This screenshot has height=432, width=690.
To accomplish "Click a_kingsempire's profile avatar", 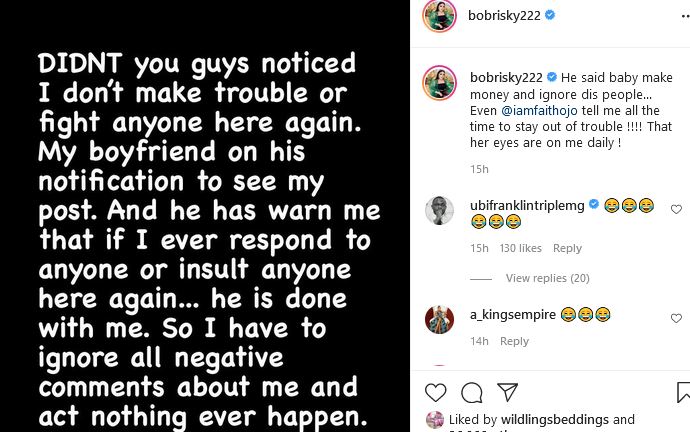I will point(439,320).
